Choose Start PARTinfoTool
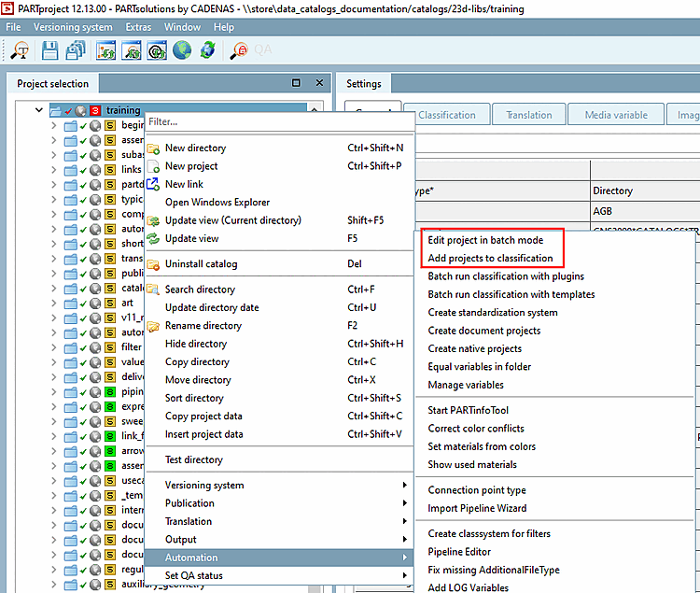The image size is (700, 593). pyautogui.click(x=468, y=410)
